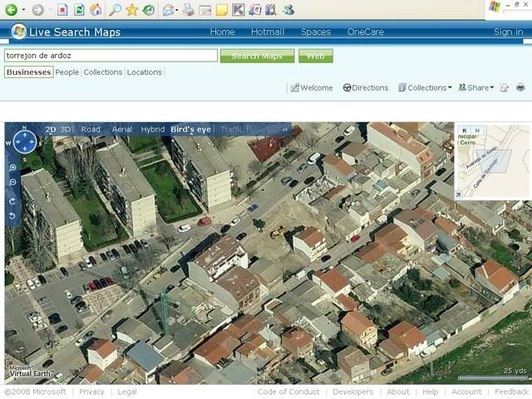Click the zoom out magnifier on map
The width and height of the screenshot is (532, 399).
point(12,183)
